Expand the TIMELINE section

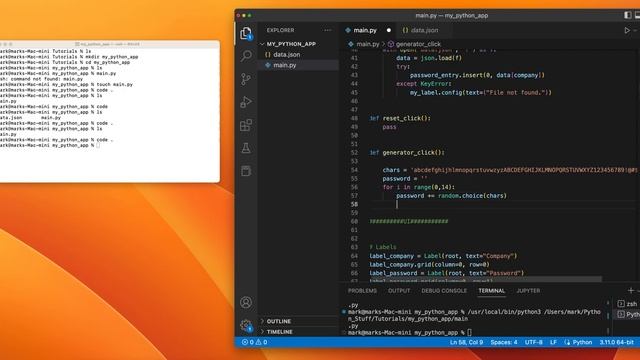pos(279,332)
